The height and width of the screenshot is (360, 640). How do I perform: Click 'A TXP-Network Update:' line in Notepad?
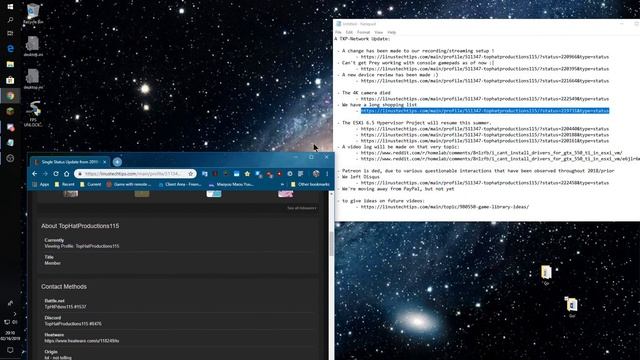click(x=362, y=39)
